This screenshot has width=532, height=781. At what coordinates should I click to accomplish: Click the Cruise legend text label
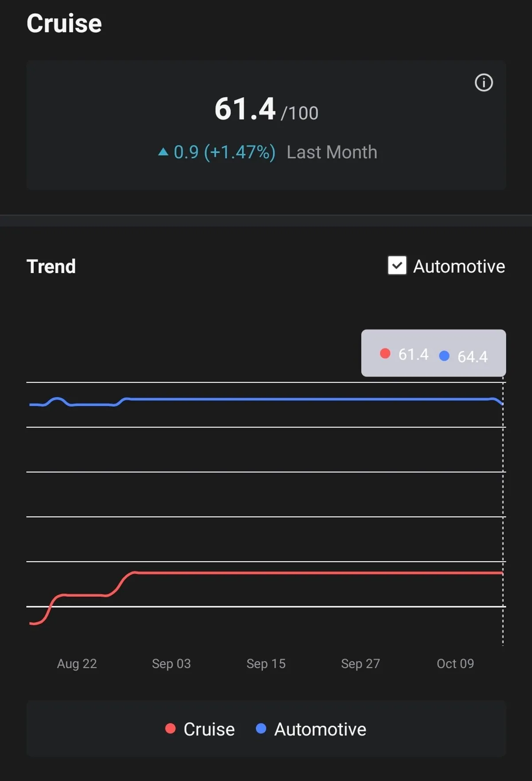209,730
